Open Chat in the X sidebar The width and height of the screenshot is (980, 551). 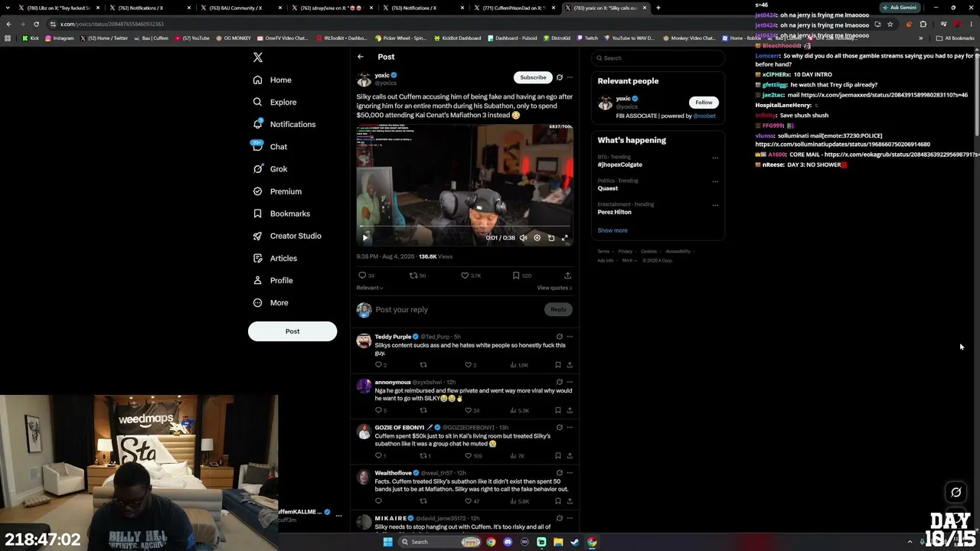[x=269, y=146]
